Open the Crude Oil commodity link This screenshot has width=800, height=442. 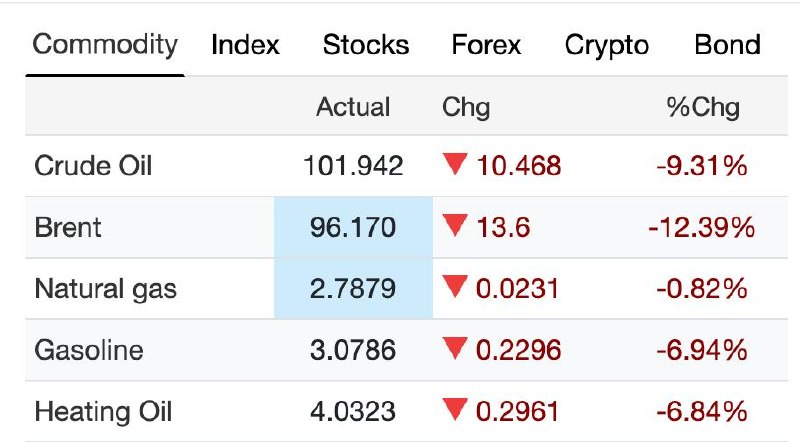pos(93,166)
